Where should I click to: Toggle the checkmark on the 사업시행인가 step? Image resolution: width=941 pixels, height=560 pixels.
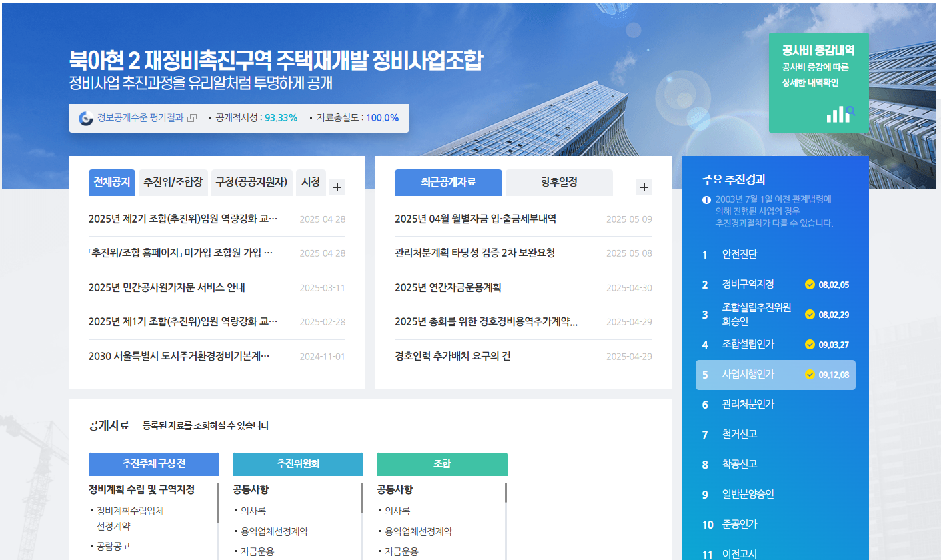pyautogui.click(x=810, y=375)
